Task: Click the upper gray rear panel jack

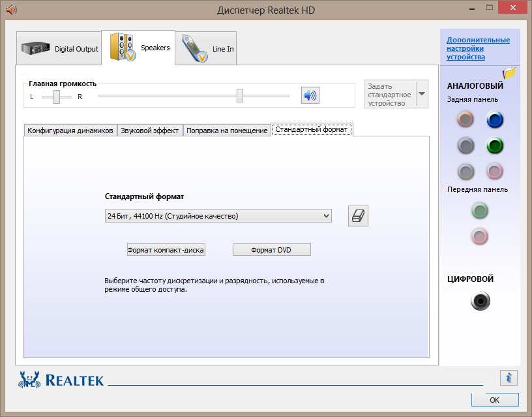Action: [465, 146]
